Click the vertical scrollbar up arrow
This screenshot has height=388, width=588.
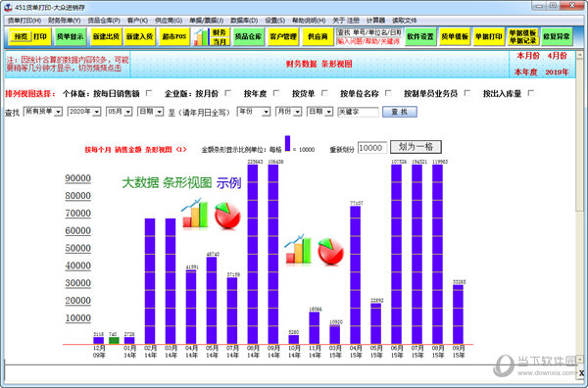(x=580, y=55)
